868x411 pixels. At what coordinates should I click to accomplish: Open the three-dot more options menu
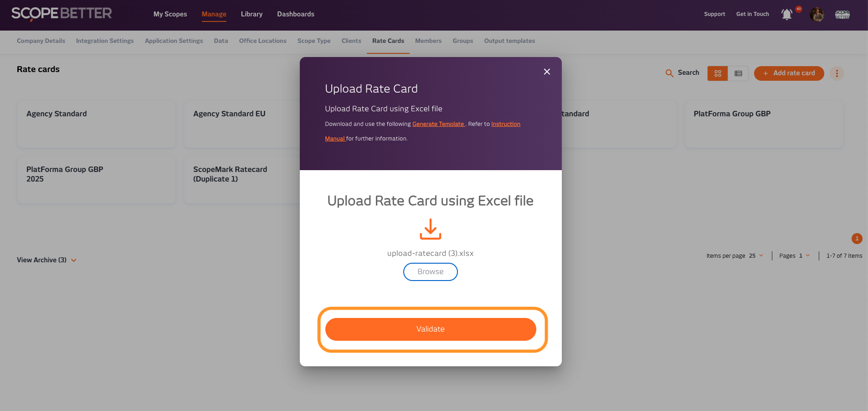[837, 73]
